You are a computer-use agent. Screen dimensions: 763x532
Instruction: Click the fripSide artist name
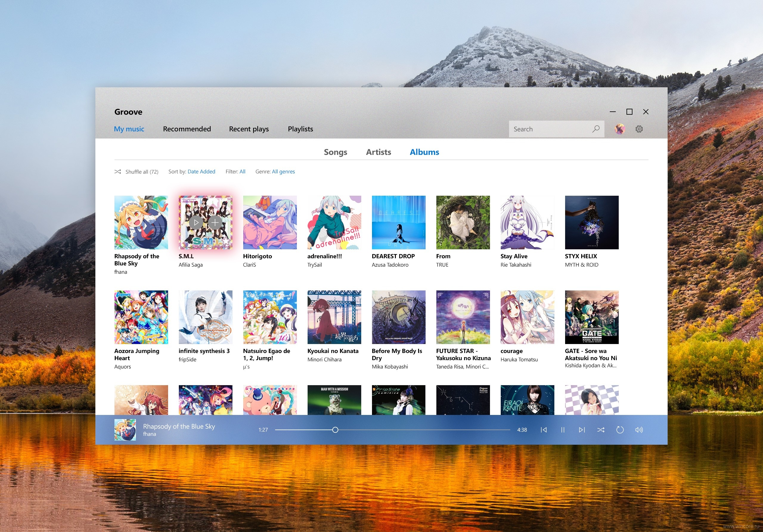(x=187, y=359)
